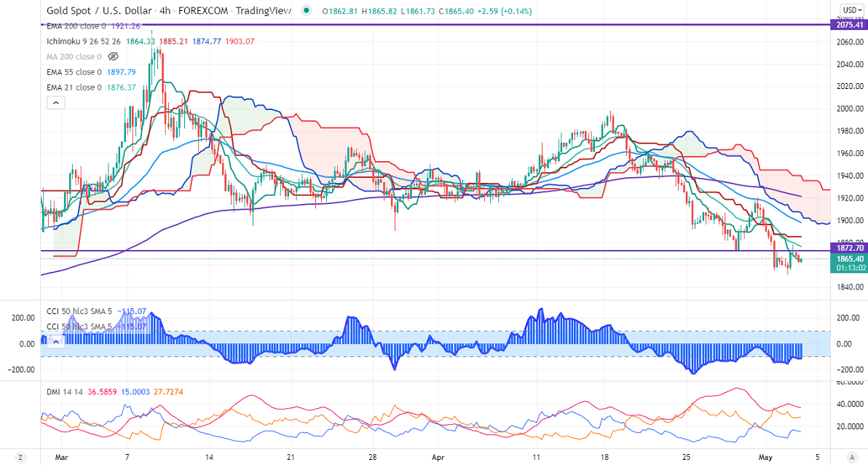Click the EMA 55 close 0 legend entry
Viewport: 868px width, 465px height.
click(74, 72)
